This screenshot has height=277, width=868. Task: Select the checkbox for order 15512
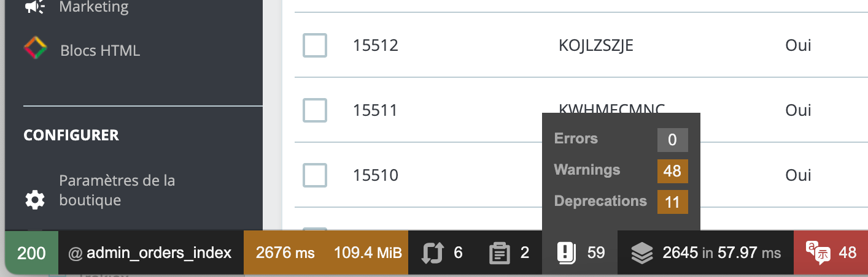[x=315, y=45]
